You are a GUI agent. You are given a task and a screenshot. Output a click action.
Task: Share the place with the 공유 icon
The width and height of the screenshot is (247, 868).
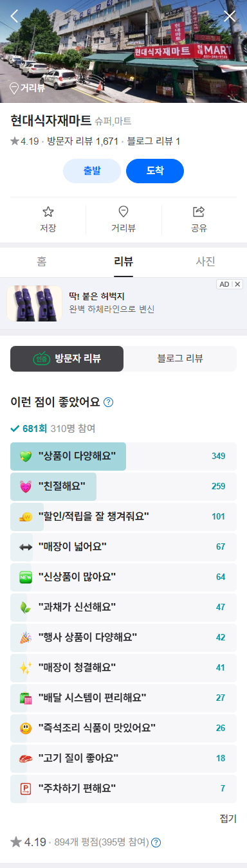199,220
